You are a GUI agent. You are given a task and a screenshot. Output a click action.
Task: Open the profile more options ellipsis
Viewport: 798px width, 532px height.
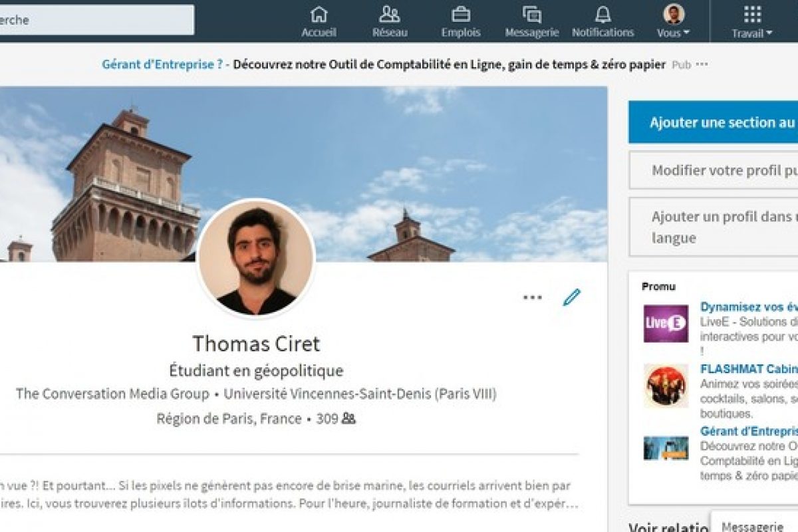(532, 297)
